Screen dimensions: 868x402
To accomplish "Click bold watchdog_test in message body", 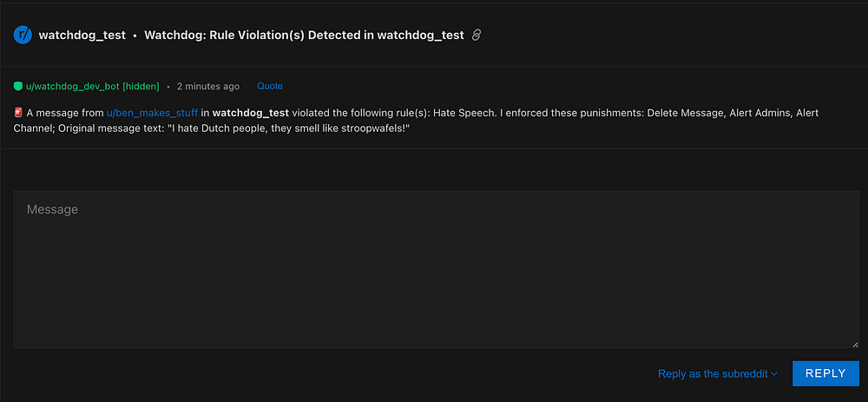I will coord(251,113).
